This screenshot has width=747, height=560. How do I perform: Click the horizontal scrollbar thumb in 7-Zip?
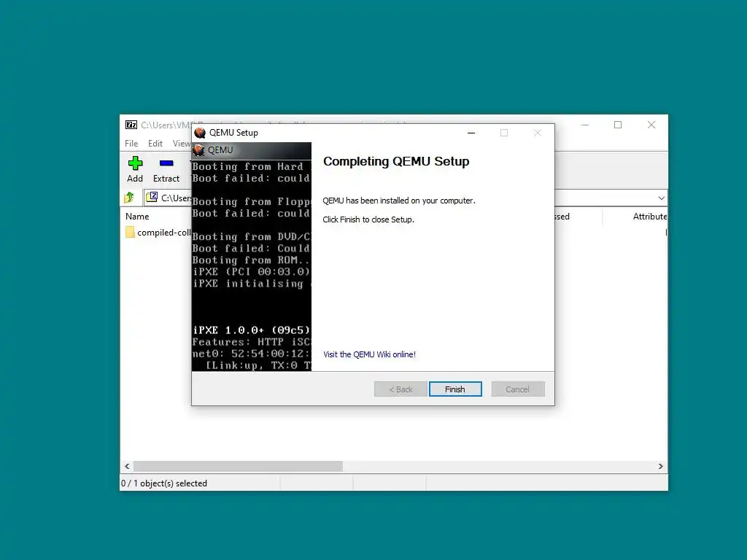[238, 466]
